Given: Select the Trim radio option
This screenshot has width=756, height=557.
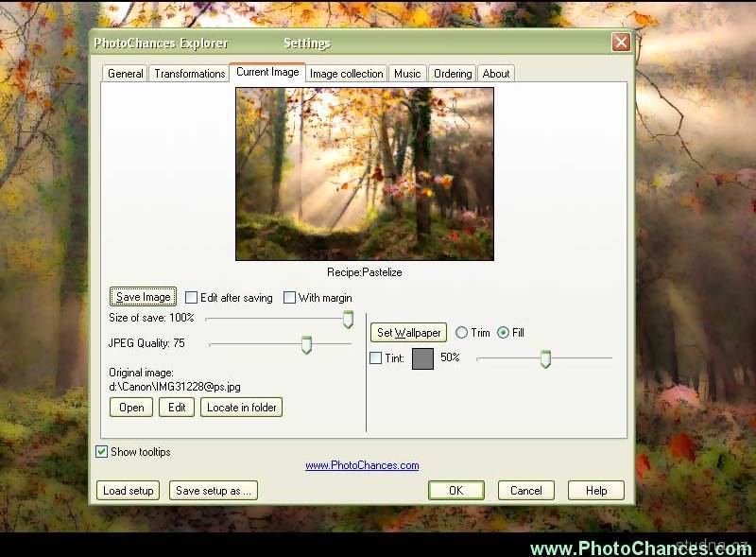Looking at the screenshot, I should 461,333.
